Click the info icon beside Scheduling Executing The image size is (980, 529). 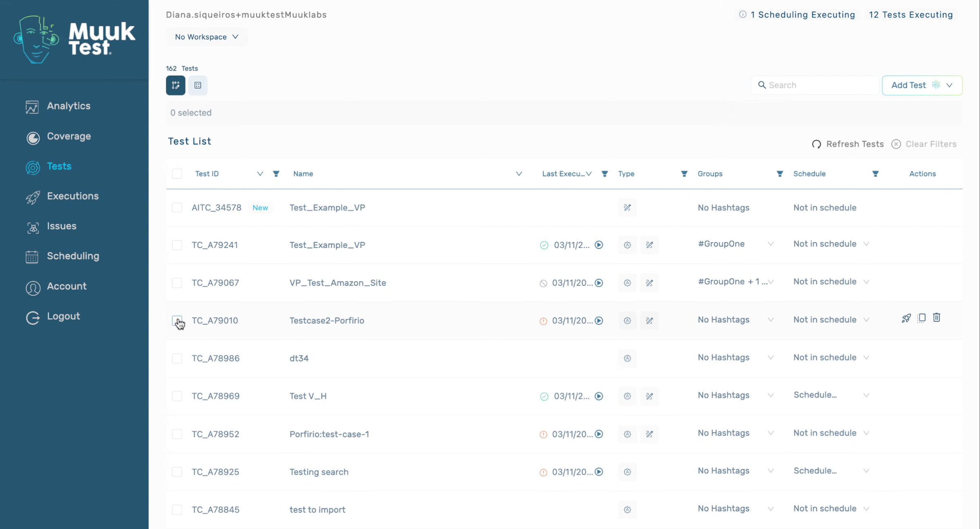(743, 15)
